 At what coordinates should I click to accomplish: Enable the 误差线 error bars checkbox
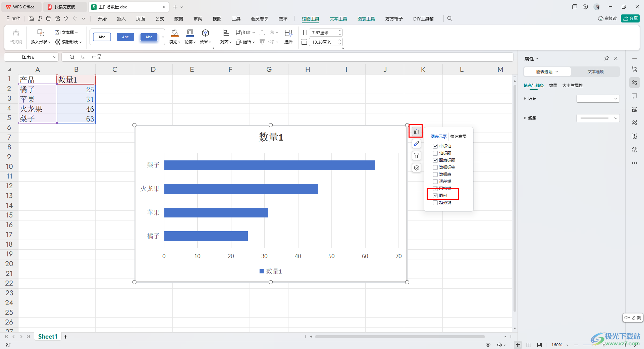435,182
